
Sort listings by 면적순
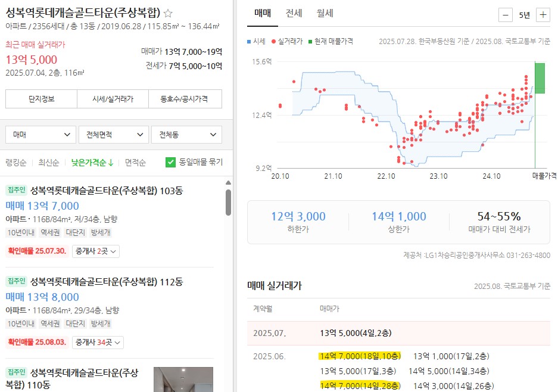[135, 163]
